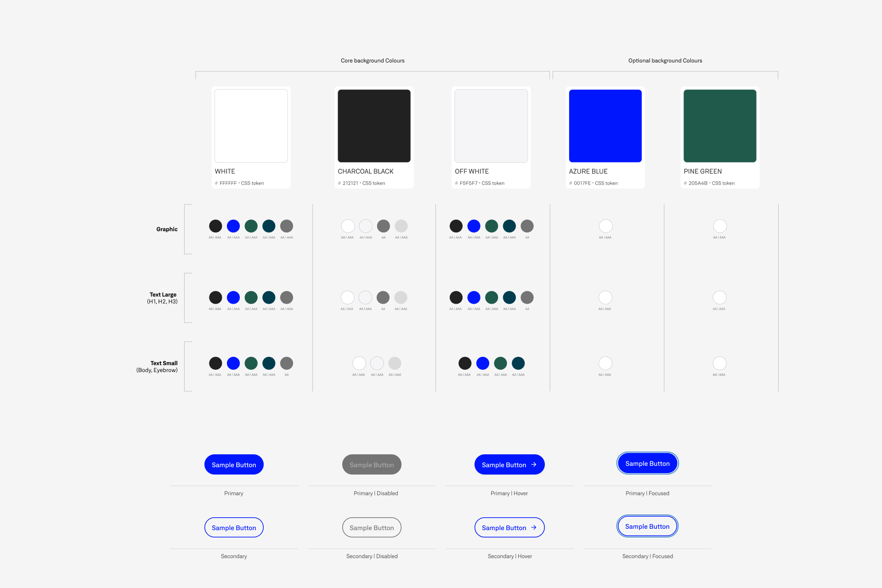This screenshot has height=588, width=882.
Task: Pick dark grey dot in Charcoal column Text Large row
Action: coord(383,297)
